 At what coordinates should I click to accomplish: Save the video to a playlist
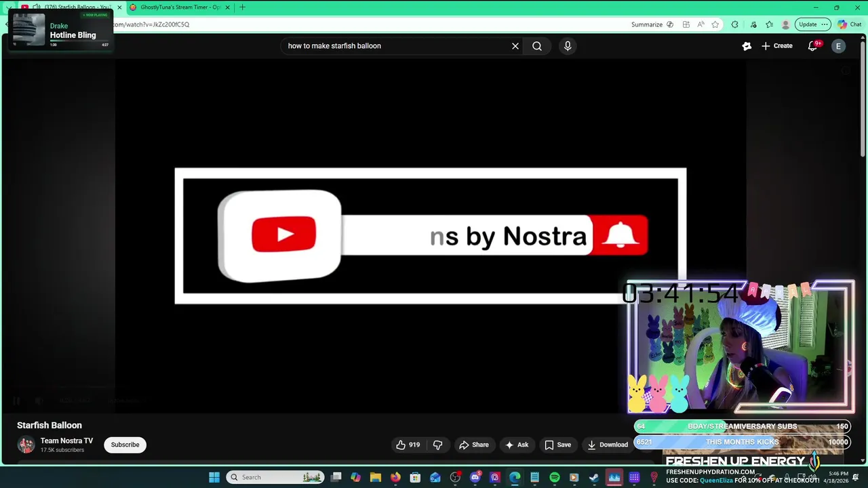click(x=557, y=445)
